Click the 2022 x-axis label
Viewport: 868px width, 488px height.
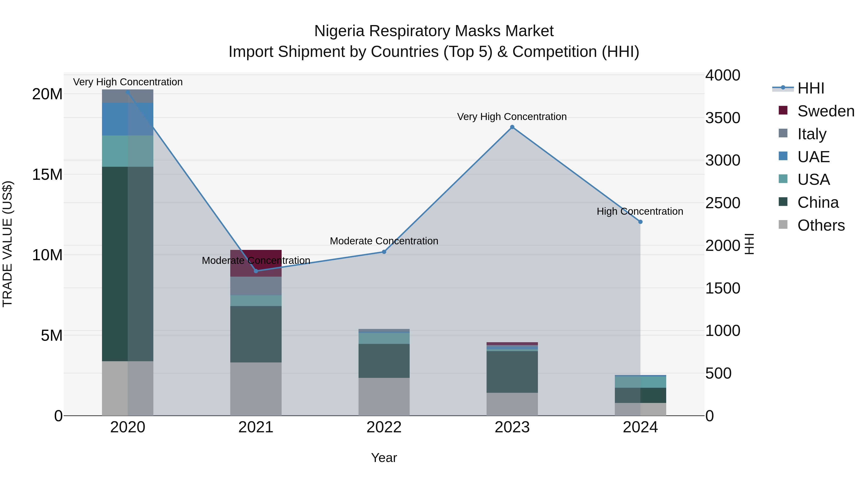tap(384, 427)
